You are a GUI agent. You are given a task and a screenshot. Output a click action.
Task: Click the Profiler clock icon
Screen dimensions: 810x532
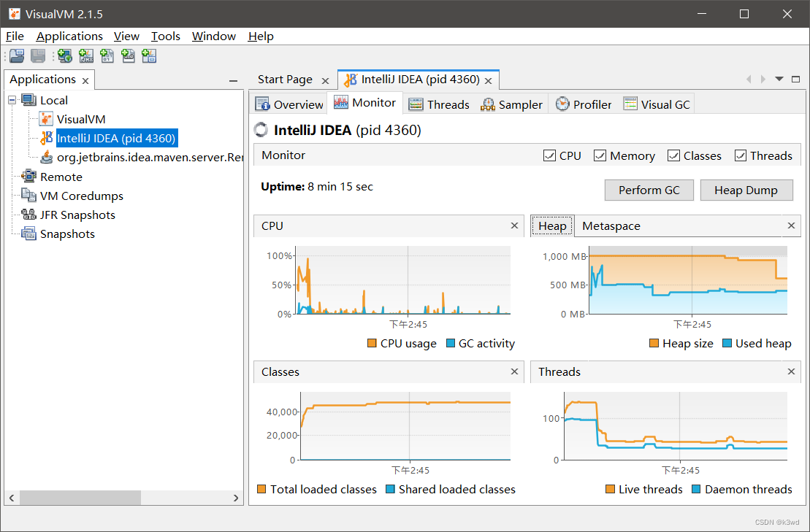tap(562, 104)
